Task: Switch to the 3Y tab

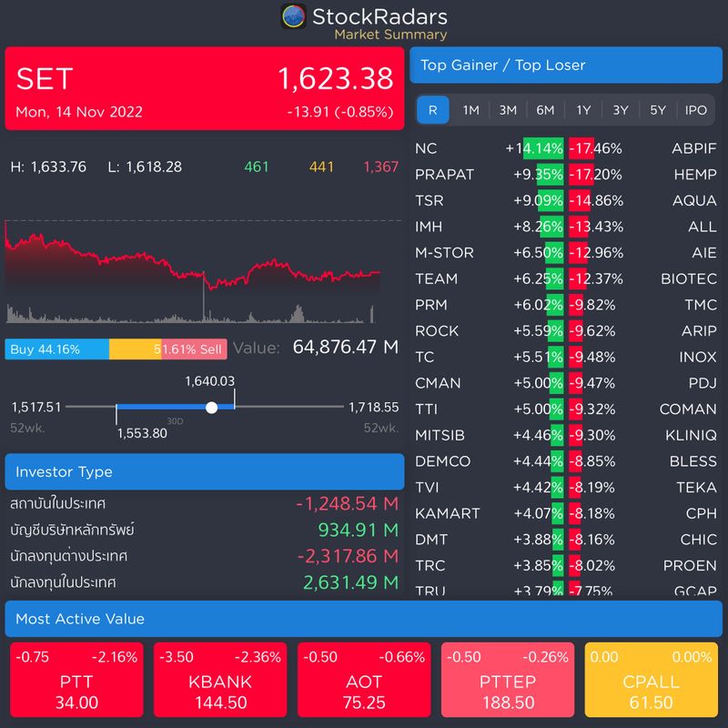Action: point(621,109)
